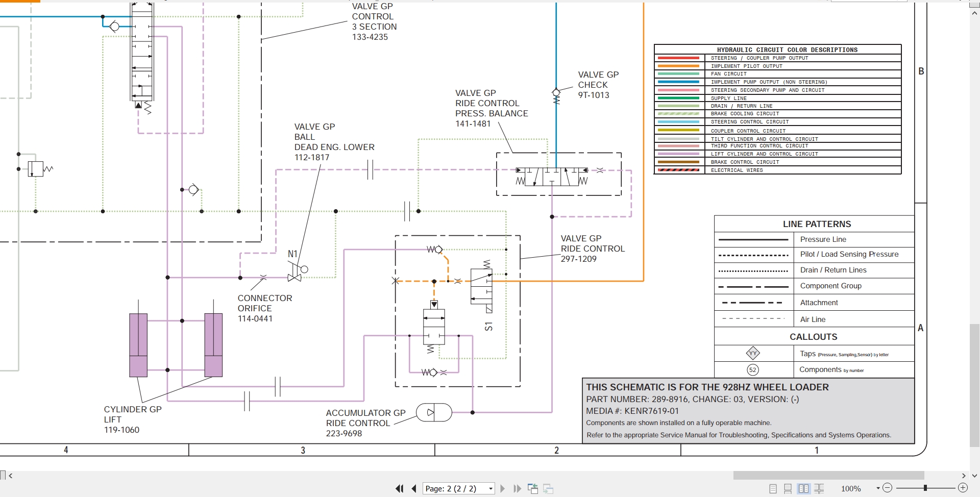Click the vertical scrollbar thumb
Screen dimensions: 980x497
974,385
